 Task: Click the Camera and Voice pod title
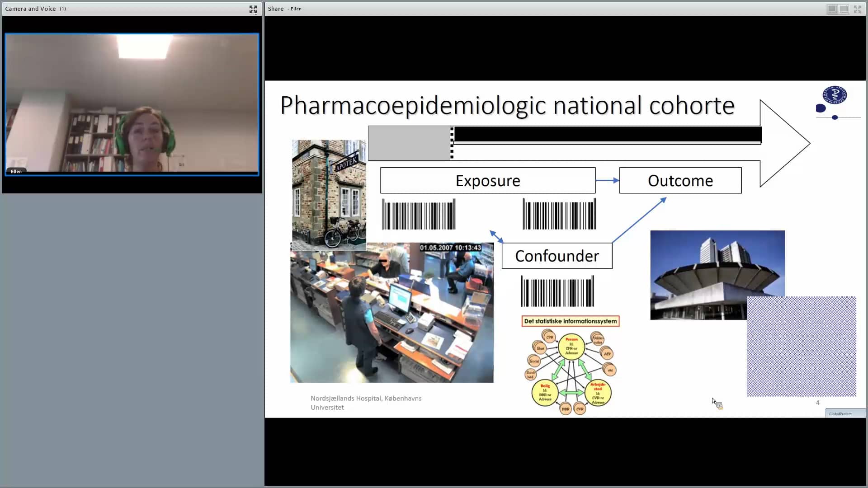pyautogui.click(x=30, y=9)
